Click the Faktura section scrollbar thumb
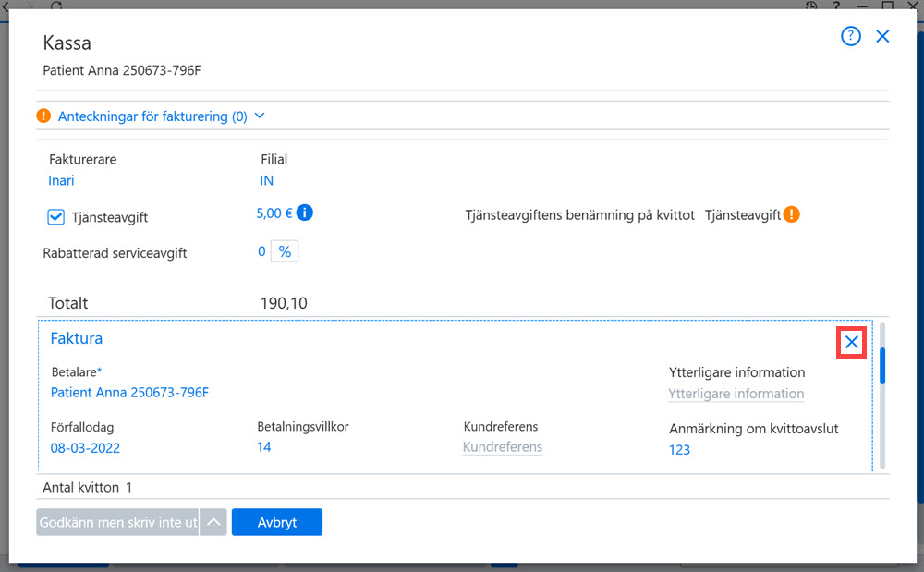 click(x=882, y=366)
